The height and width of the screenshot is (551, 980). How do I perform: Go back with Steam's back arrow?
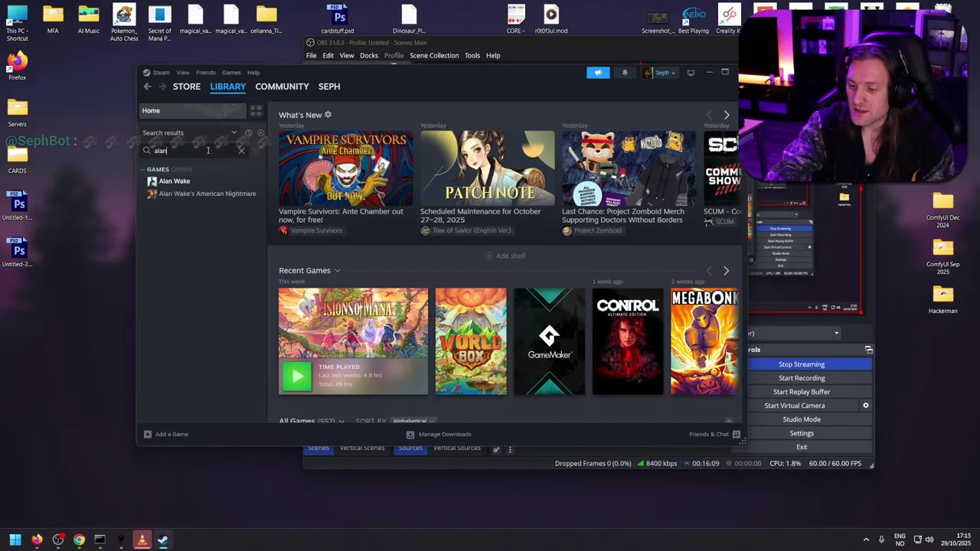(148, 86)
